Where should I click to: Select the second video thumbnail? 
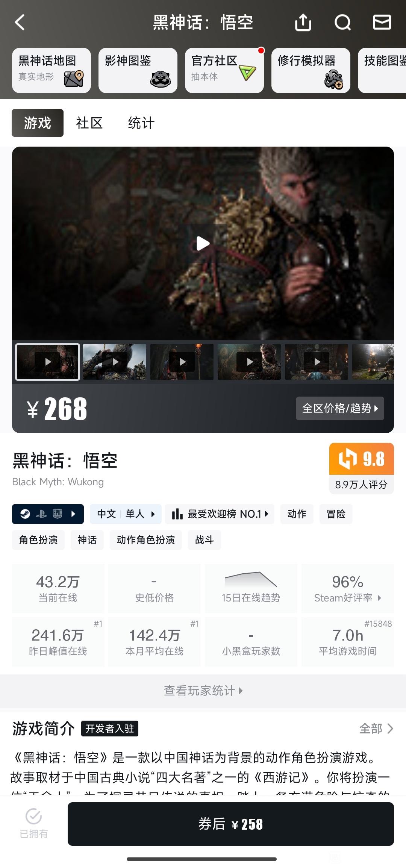click(x=115, y=362)
